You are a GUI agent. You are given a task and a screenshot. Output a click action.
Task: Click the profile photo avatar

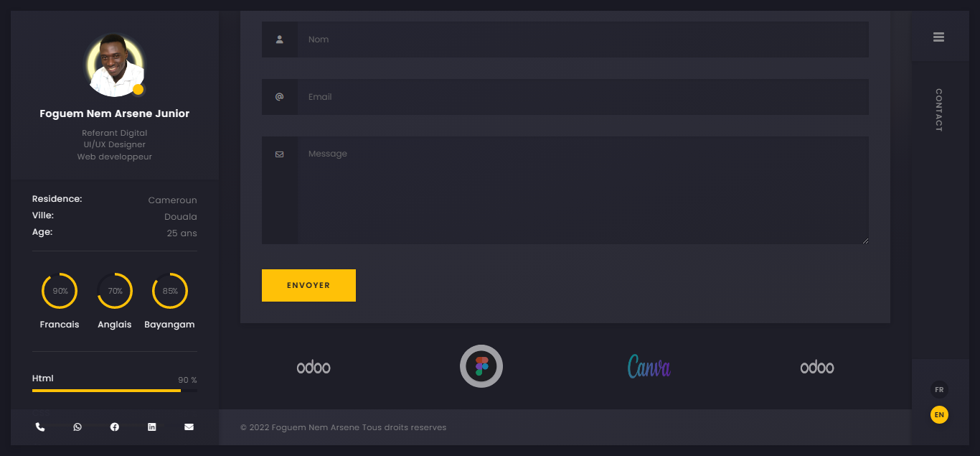(115, 65)
